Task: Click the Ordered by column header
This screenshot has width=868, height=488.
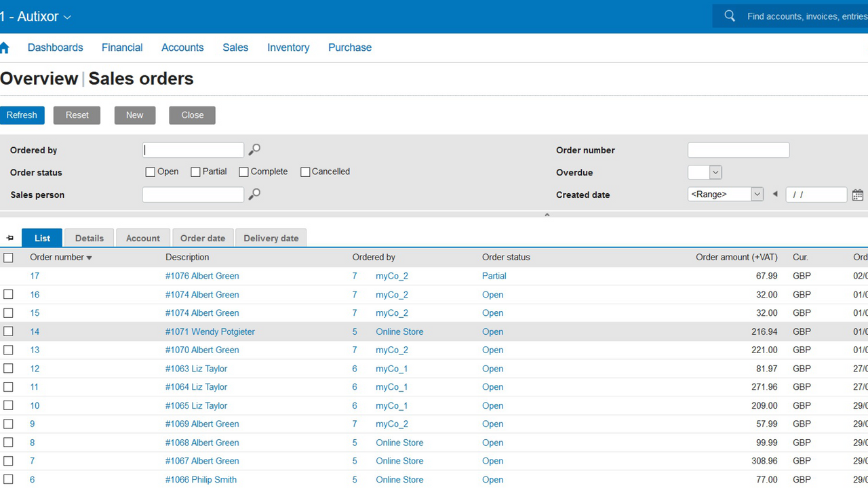Action: pos(374,258)
